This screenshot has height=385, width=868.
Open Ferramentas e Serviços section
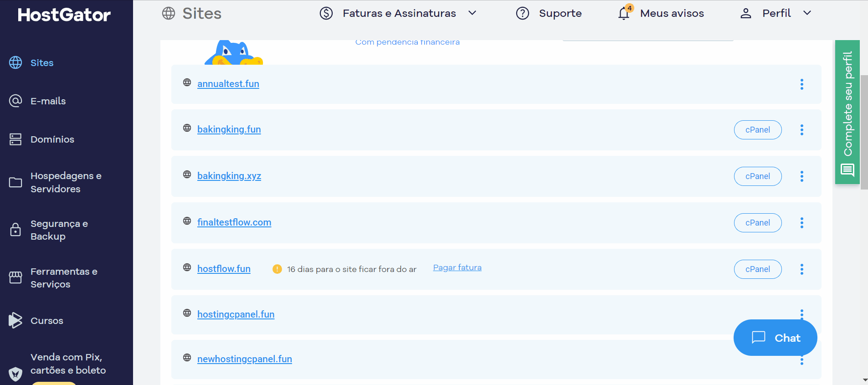tap(64, 278)
